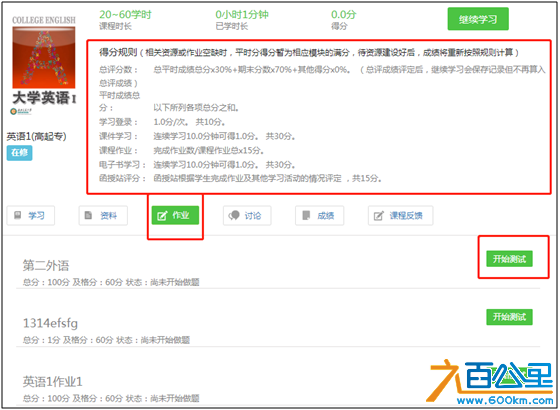Open the 第二外语 assignment title
This screenshot has width=560, height=410.
pos(46,265)
